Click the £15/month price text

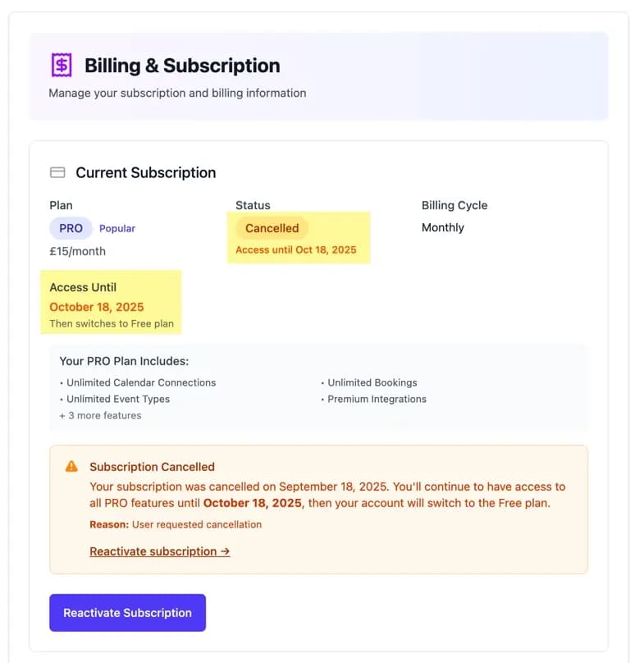coord(77,251)
